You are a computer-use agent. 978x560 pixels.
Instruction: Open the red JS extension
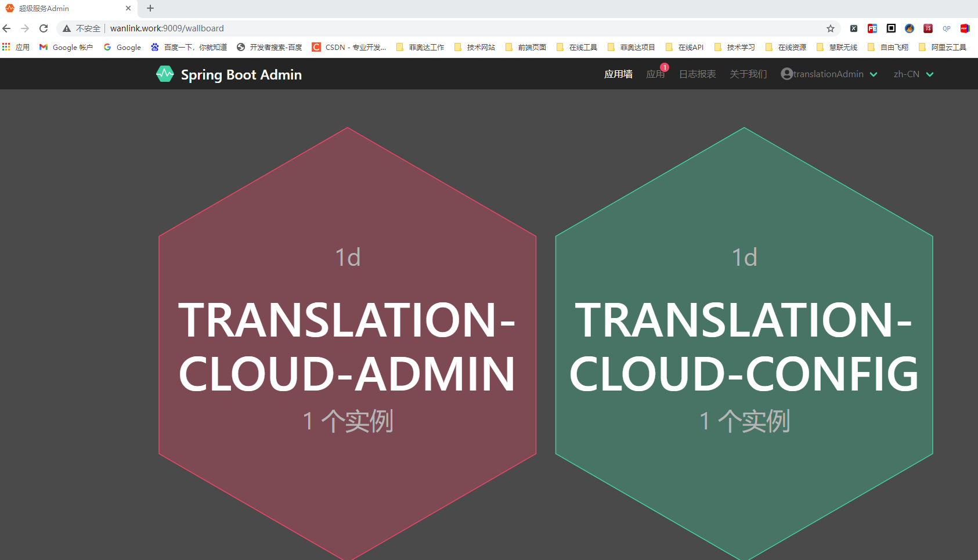click(x=928, y=28)
